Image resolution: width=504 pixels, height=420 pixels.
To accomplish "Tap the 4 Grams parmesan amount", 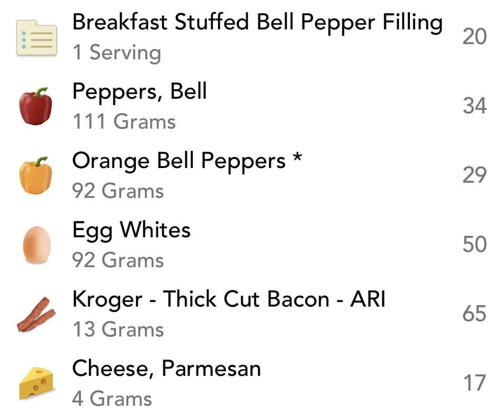I will click(112, 400).
